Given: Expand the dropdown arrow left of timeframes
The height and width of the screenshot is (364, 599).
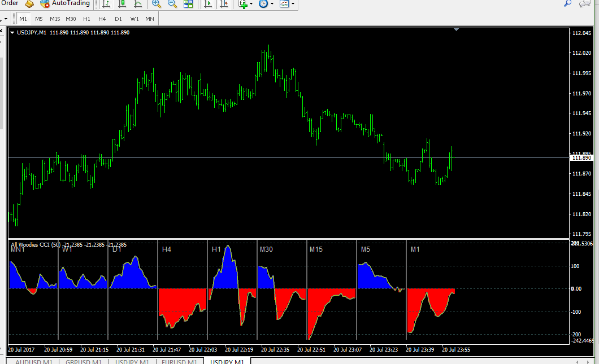Looking at the screenshot, I should coord(6,19).
